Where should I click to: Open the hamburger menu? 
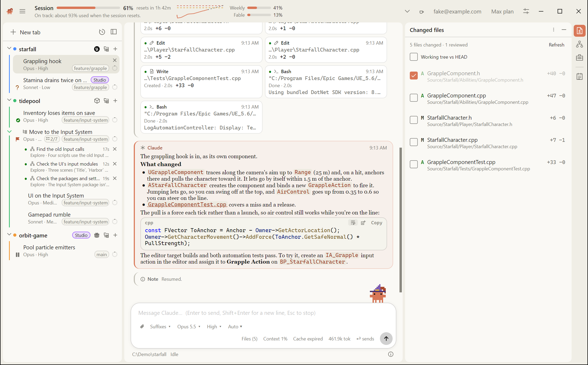point(22,11)
